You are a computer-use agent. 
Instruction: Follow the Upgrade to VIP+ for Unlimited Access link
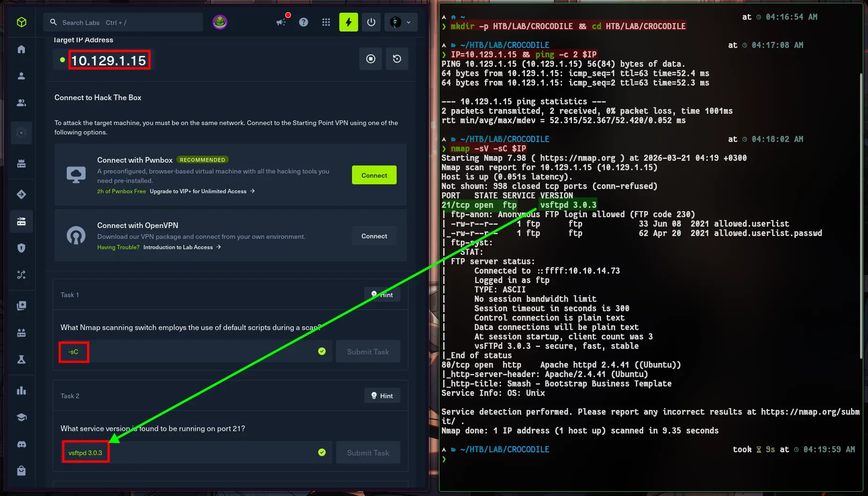pyautogui.click(x=202, y=191)
